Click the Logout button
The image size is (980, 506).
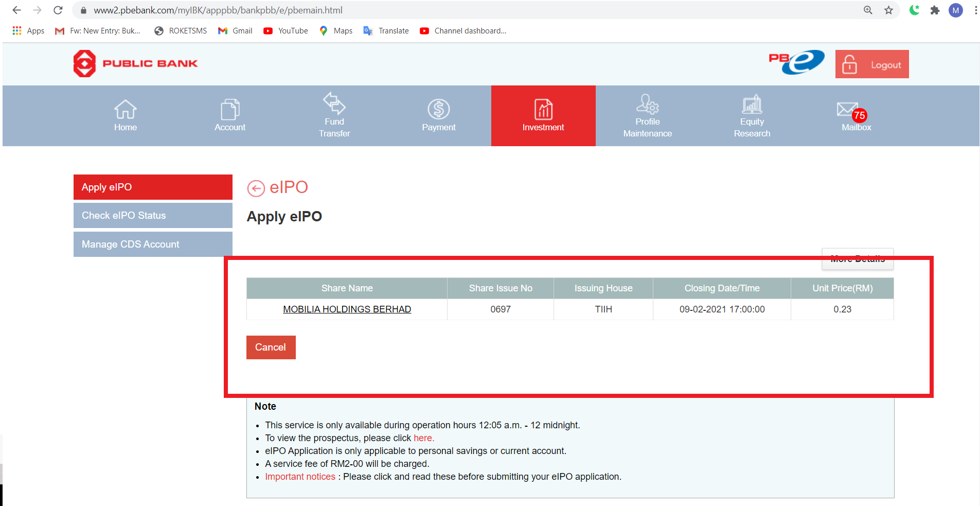tap(872, 64)
